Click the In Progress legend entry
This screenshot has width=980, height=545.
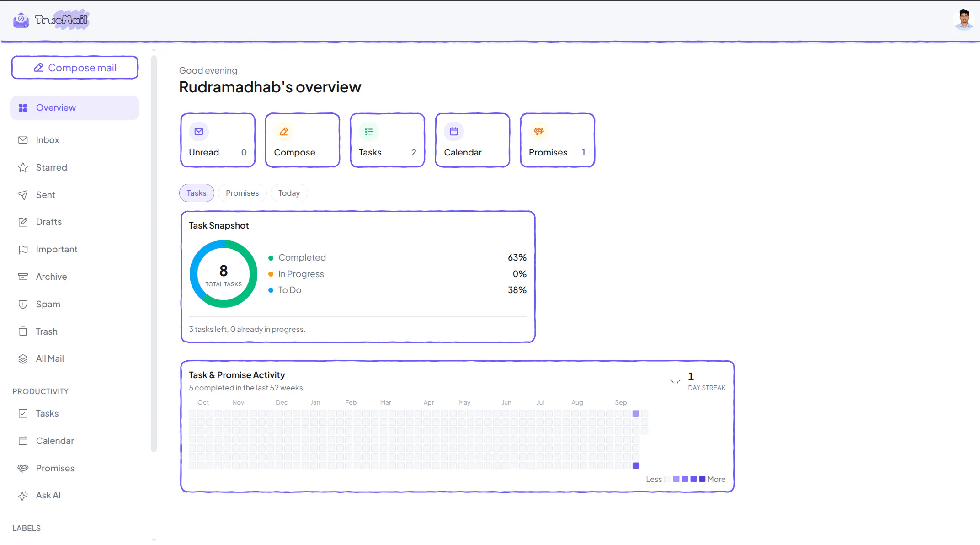(x=397, y=274)
